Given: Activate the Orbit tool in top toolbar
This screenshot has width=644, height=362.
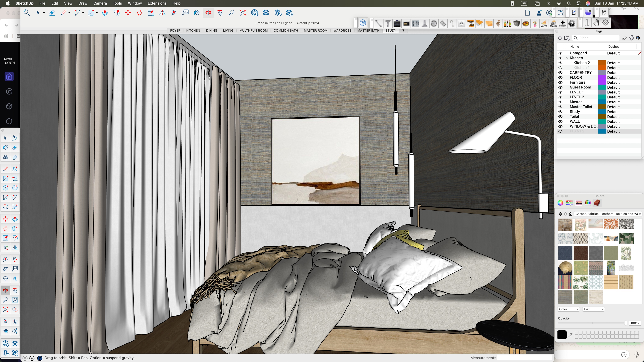Looking at the screenshot, I should (208, 13).
